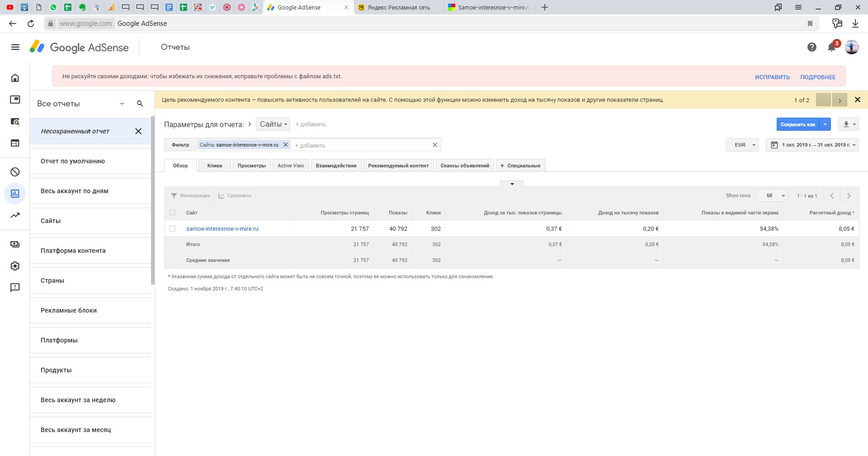Open the Сайты dimension dropdown
This screenshot has width=868, height=456.
[273, 124]
